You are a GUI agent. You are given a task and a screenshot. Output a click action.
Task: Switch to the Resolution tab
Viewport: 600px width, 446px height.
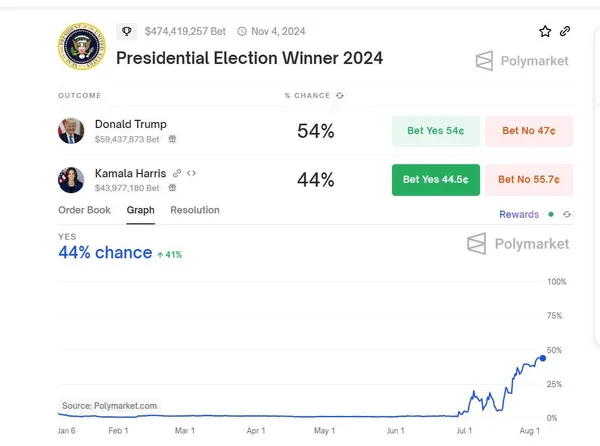point(195,210)
